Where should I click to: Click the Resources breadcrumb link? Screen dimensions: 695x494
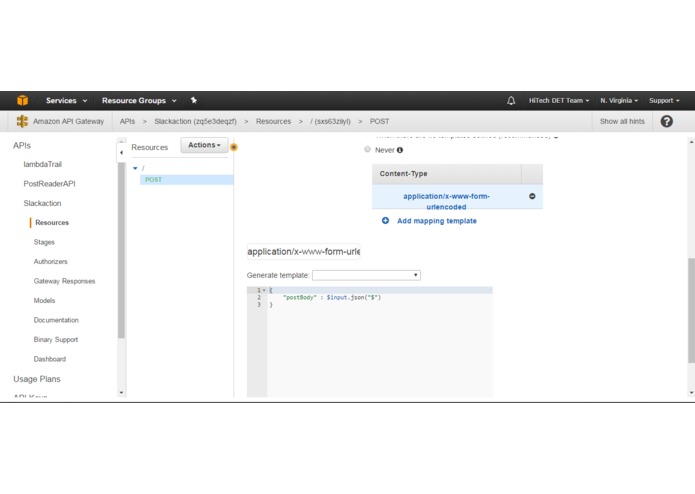273,121
